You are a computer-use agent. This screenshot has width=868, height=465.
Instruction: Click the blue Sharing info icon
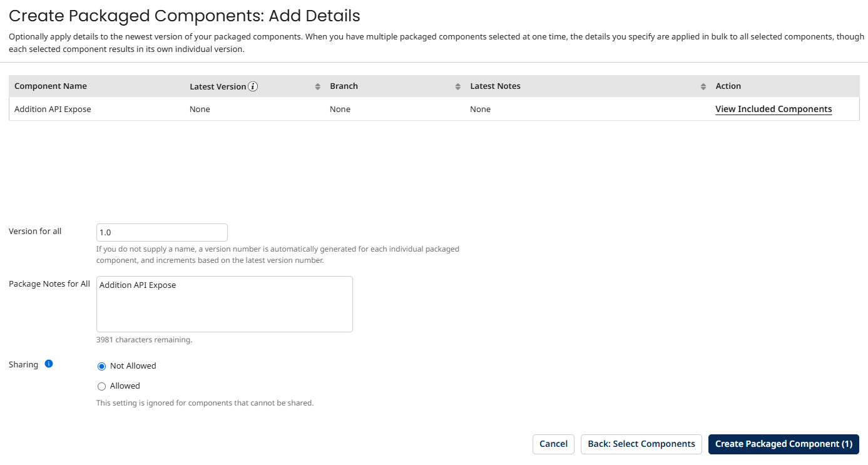pyautogui.click(x=49, y=364)
